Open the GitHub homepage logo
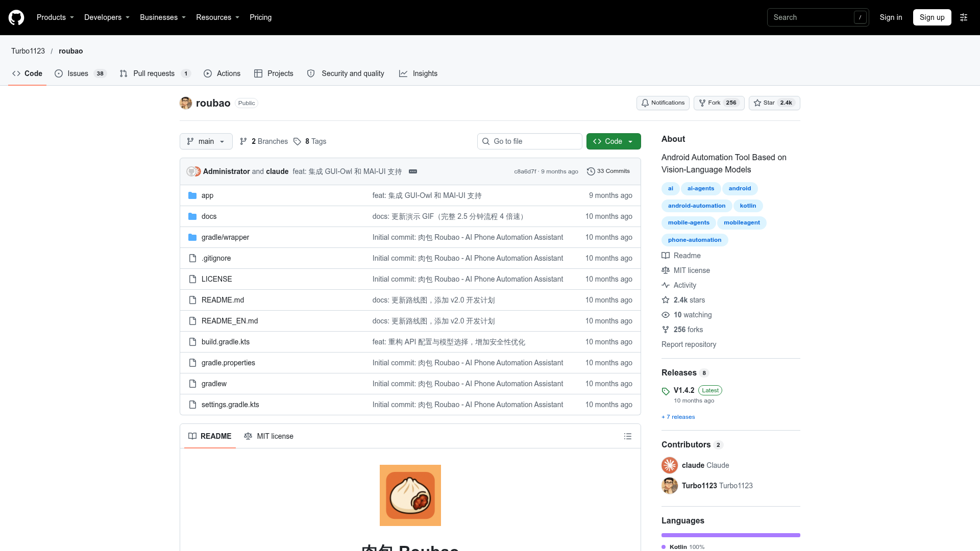 coord(16,17)
